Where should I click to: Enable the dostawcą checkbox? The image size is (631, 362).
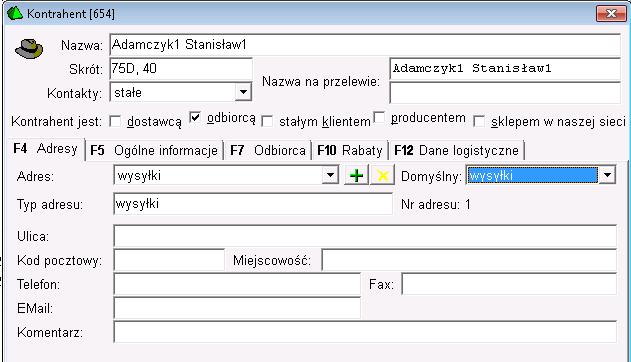pyautogui.click(x=115, y=121)
